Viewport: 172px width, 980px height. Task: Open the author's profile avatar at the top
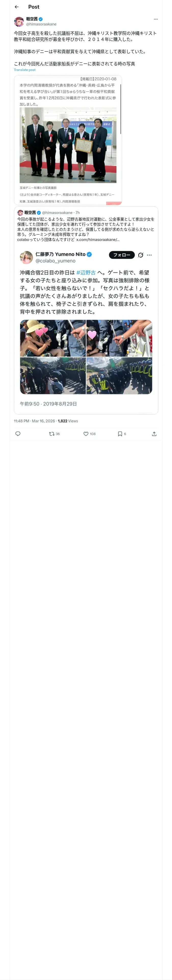(x=19, y=21)
